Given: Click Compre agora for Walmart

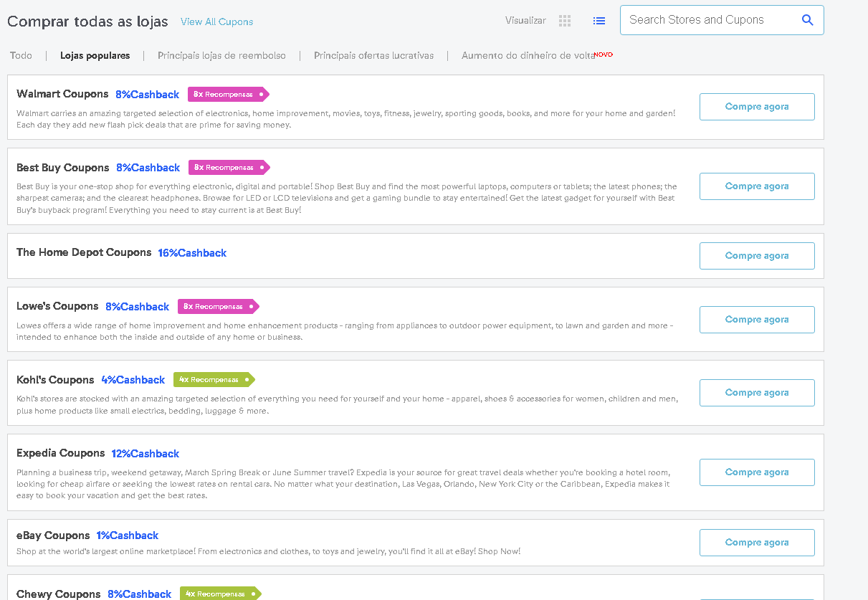Looking at the screenshot, I should pos(756,106).
